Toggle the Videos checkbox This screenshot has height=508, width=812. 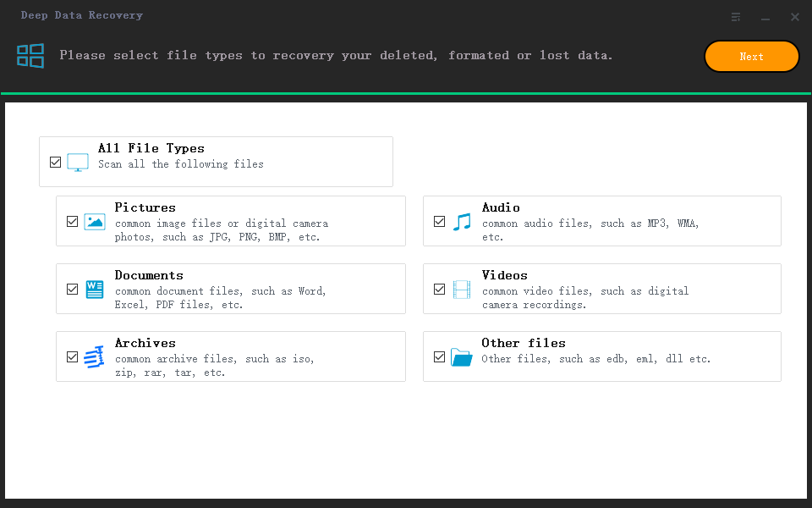click(x=439, y=290)
